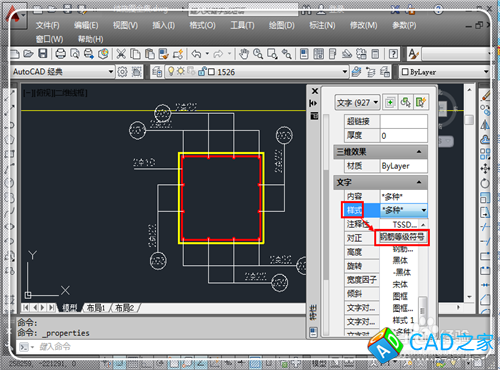Toggle the layer freeze sun icon
This screenshot has width=500, height=370.
(180, 71)
